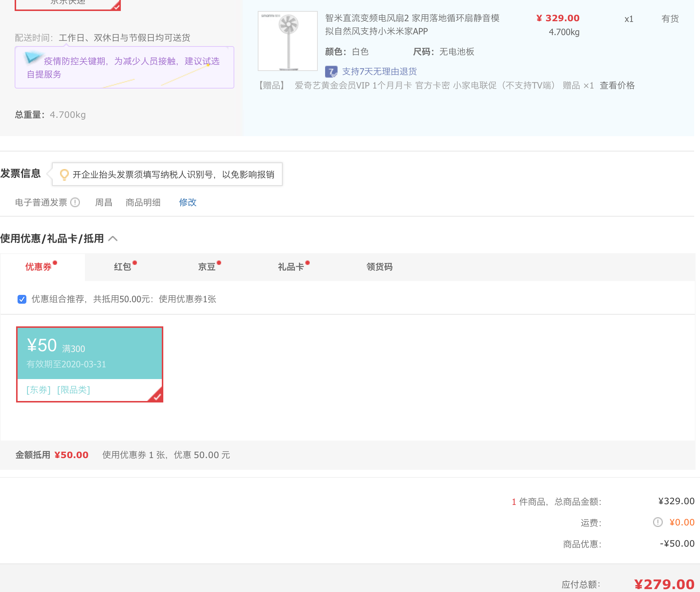Click the 商品优惠 -¥50.00 value
Screen dimensions: 700x592
677,544
